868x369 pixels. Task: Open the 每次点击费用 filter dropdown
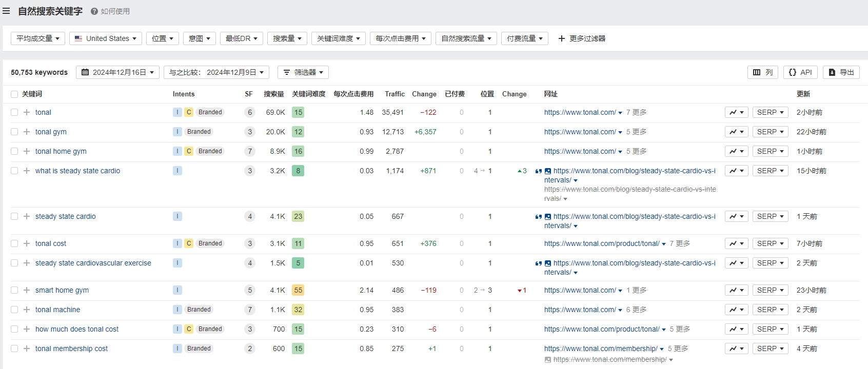(401, 38)
